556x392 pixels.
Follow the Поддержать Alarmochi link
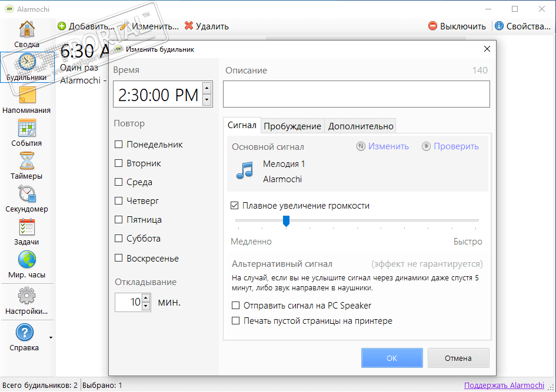coord(504,386)
